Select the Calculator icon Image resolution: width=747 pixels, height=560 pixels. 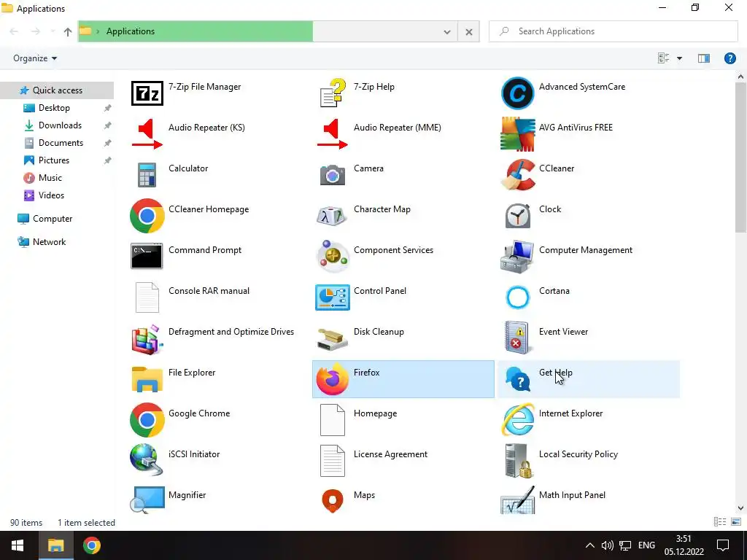[147, 175]
